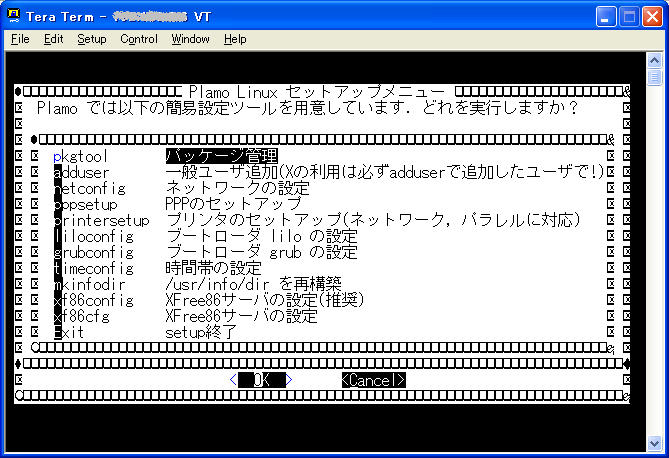The height and width of the screenshot is (458, 669).
Task: Select the xf86config entry
Action: pyautogui.click(x=93, y=300)
